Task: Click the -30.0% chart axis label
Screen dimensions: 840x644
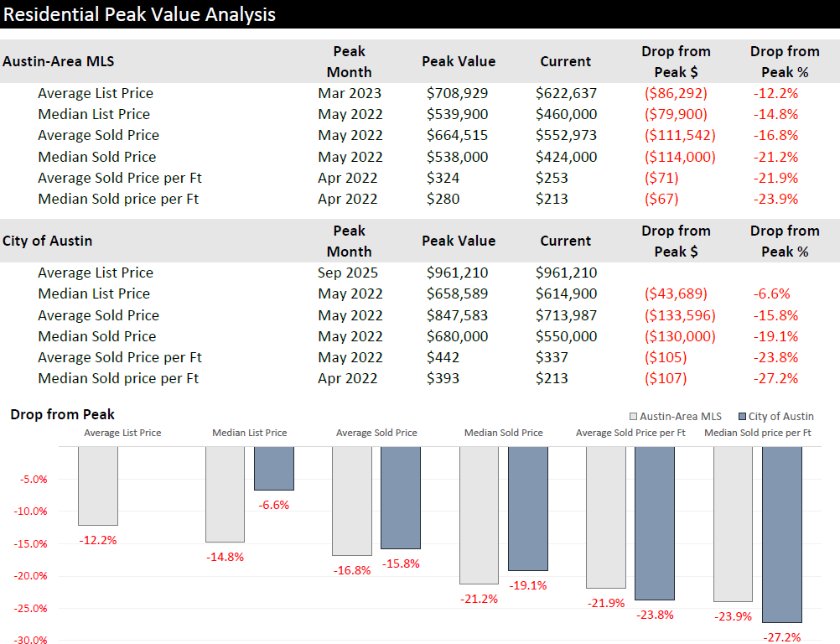Action: [x=32, y=640]
